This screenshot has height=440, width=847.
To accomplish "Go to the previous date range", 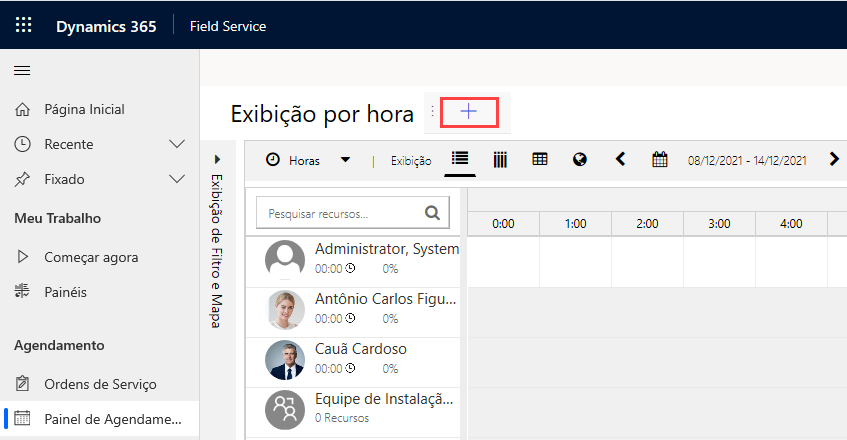I will pos(620,159).
